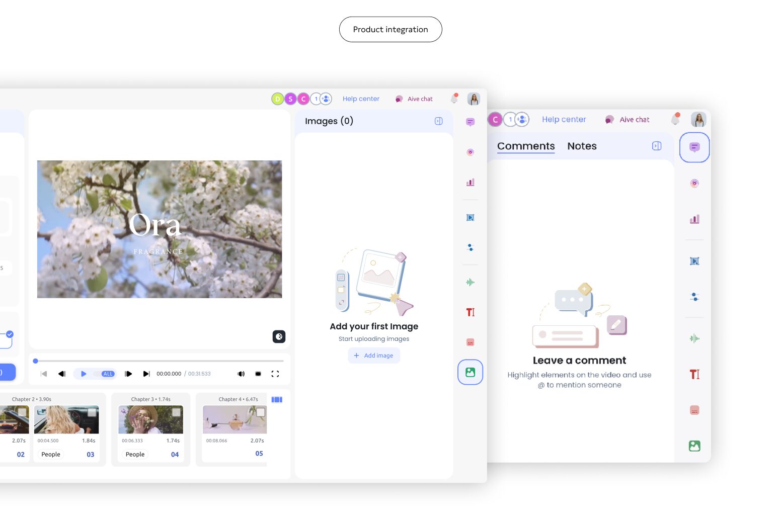
Task: Open bar chart analytics icon in Images window sidebar
Action: coord(470,182)
